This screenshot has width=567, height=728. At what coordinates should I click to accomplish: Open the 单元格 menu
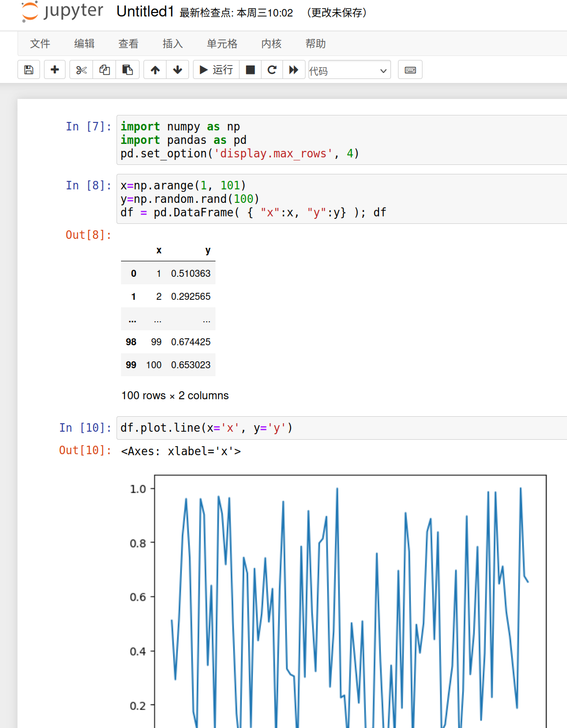pos(222,43)
